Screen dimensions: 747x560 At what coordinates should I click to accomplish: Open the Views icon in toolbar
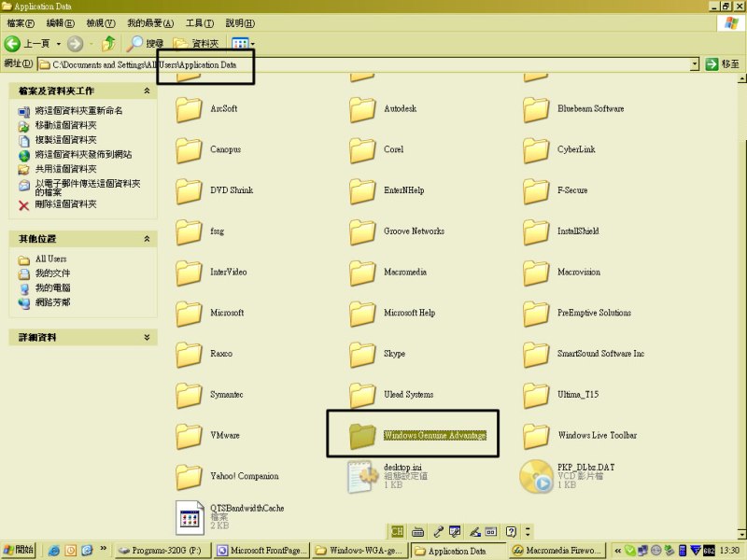[240, 44]
